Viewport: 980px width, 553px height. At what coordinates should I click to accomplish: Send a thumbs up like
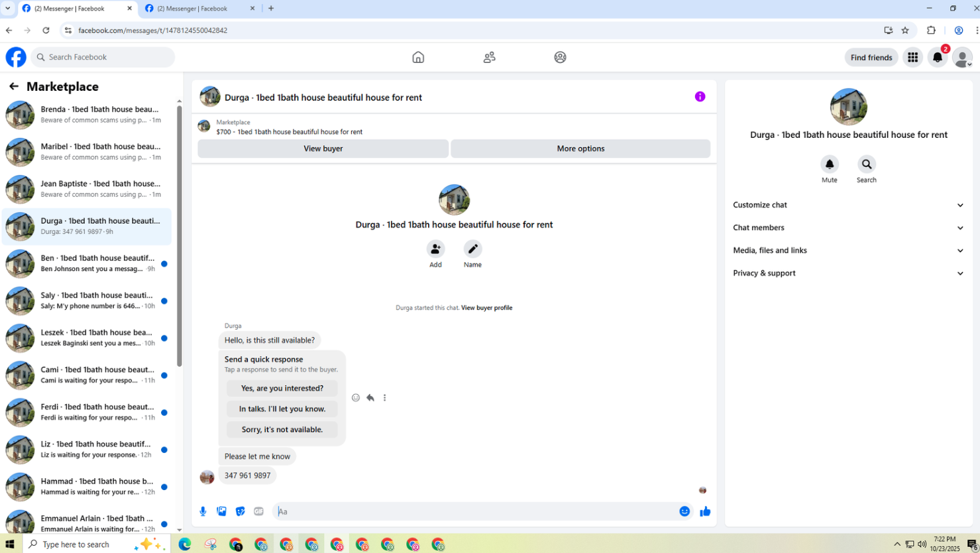tap(705, 511)
